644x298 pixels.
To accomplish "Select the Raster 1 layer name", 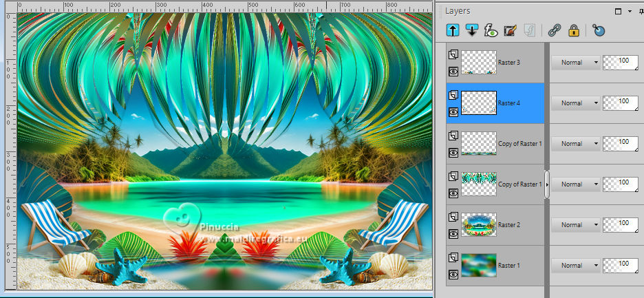I will point(509,266).
